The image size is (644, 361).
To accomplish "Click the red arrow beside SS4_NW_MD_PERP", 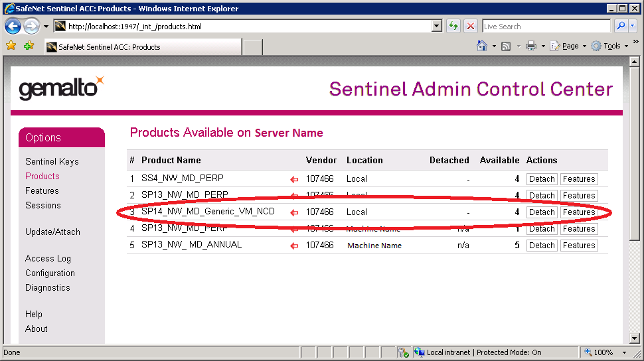I will pos(294,179).
